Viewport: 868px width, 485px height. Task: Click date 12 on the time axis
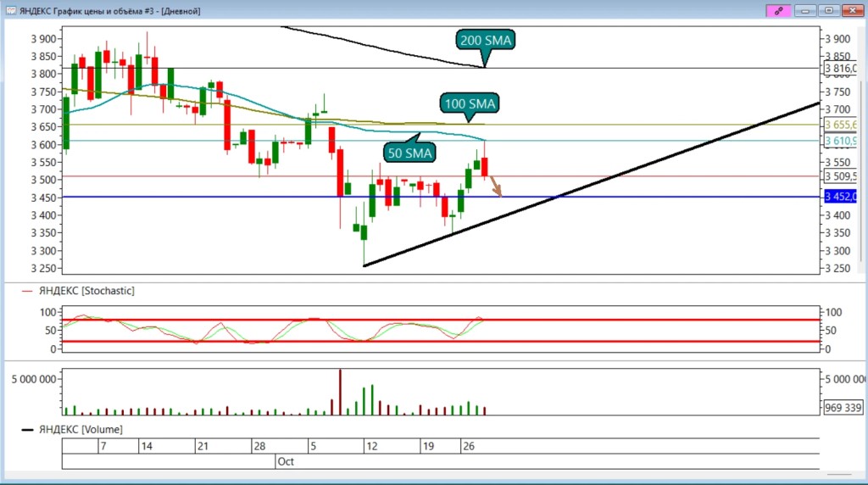pyautogui.click(x=371, y=446)
